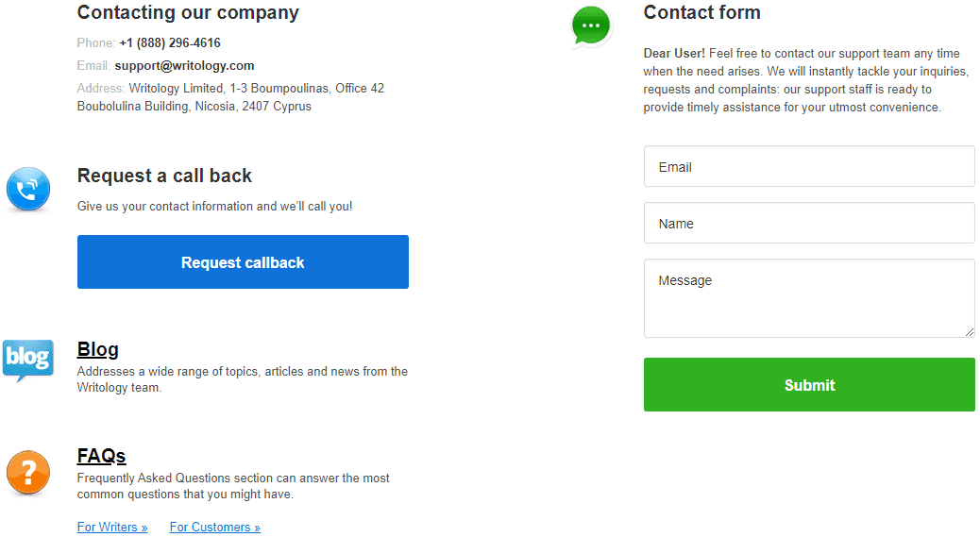Click the Contacting our company heading
This screenshot has height=537, width=980.
coord(188,12)
